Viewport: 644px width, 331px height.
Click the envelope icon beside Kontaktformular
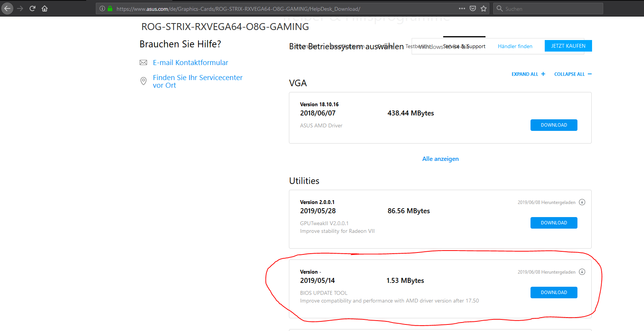click(143, 62)
